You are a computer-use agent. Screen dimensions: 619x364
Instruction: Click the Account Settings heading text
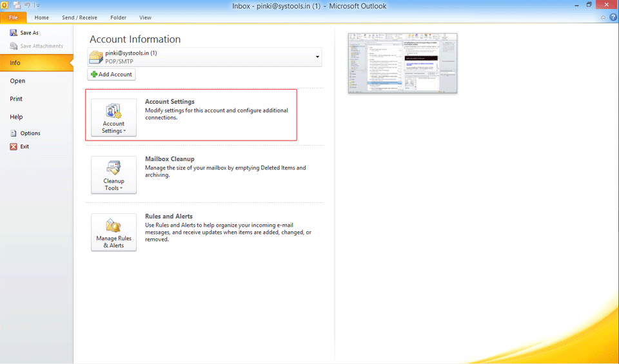point(170,102)
